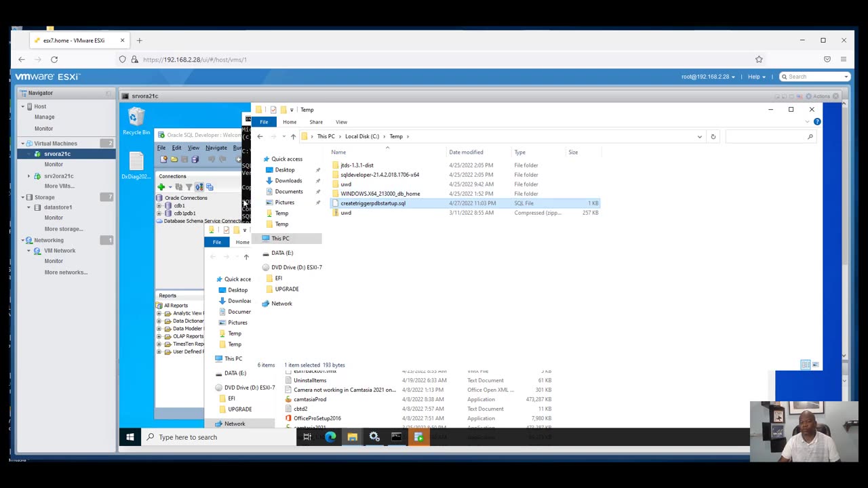Image resolution: width=868 pixels, height=488 pixels.
Task: Select the jtds-1.3.1-dist folder
Action: click(357, 165)
